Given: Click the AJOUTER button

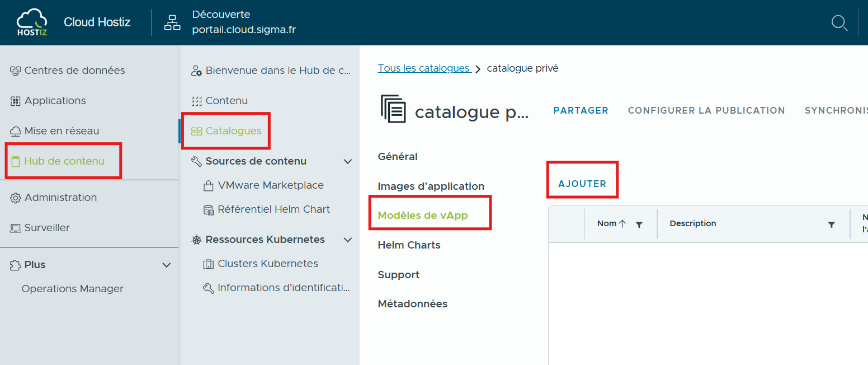Looking at the screenshot, I should [x=582, y=184].
